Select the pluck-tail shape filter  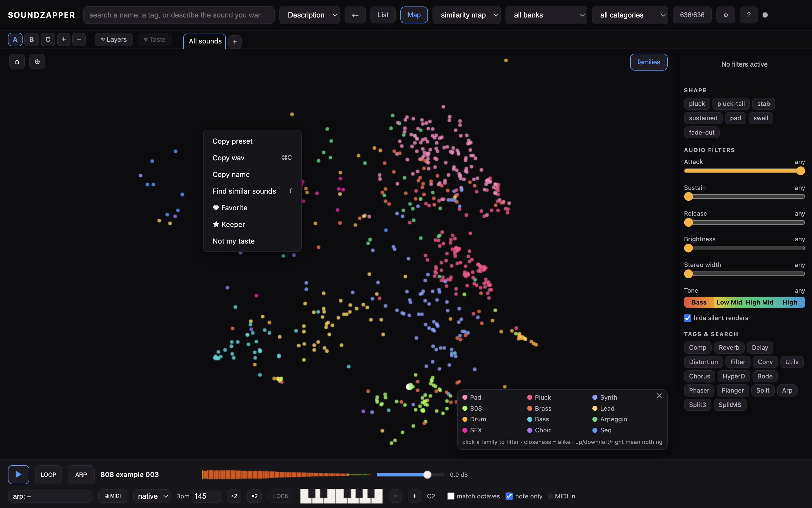tap(731, 104)
